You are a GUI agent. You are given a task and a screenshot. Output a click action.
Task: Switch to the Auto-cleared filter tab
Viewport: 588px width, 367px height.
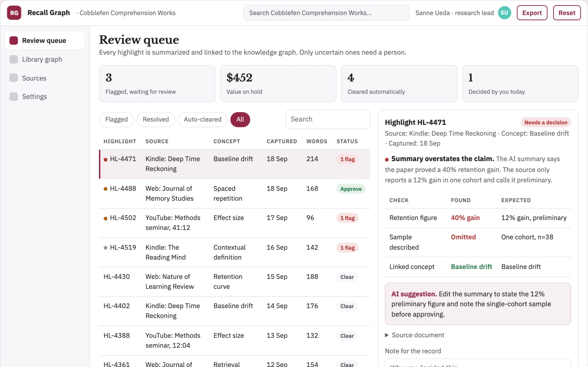point(202,119)
